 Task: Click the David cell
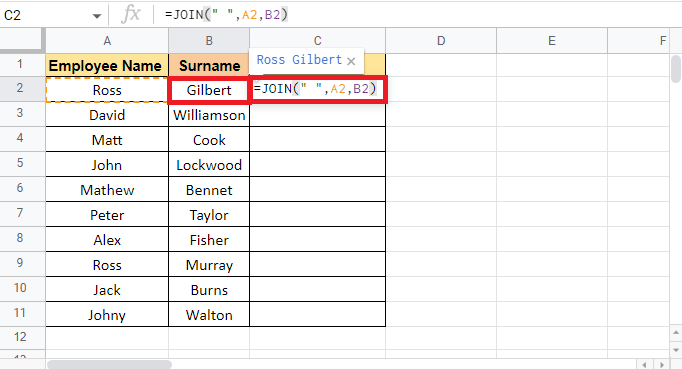coord(107,115)
